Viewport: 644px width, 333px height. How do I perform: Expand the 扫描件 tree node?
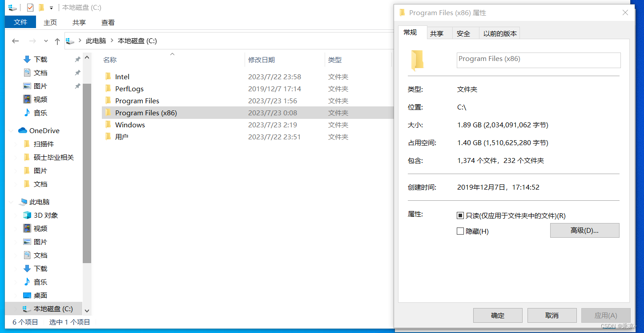click(x=16, y=144)
